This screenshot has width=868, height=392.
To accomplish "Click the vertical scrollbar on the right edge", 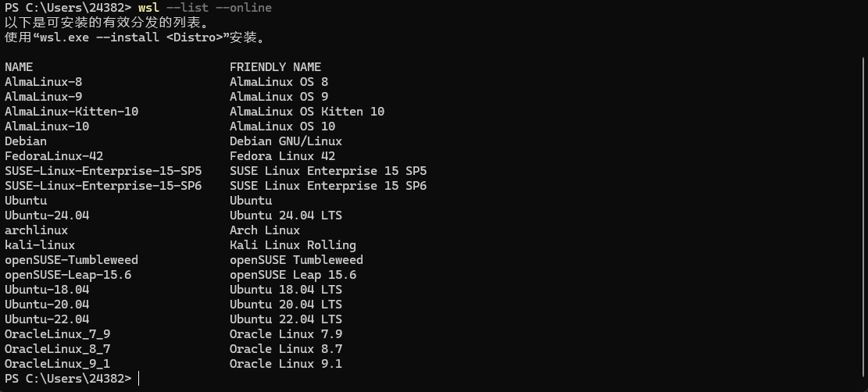I will click(x=863, y=222).
